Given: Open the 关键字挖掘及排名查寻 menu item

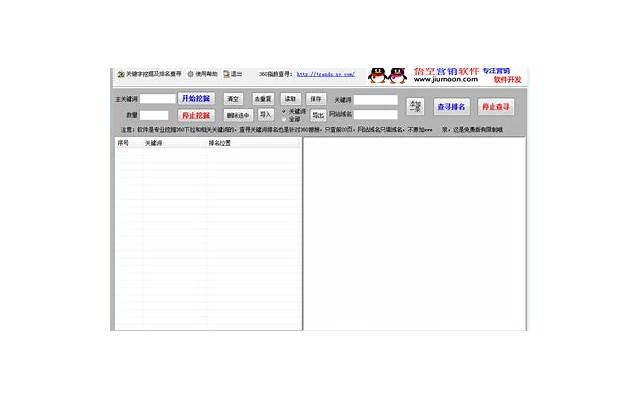Looking at the screenshot, I should (153, 74).
